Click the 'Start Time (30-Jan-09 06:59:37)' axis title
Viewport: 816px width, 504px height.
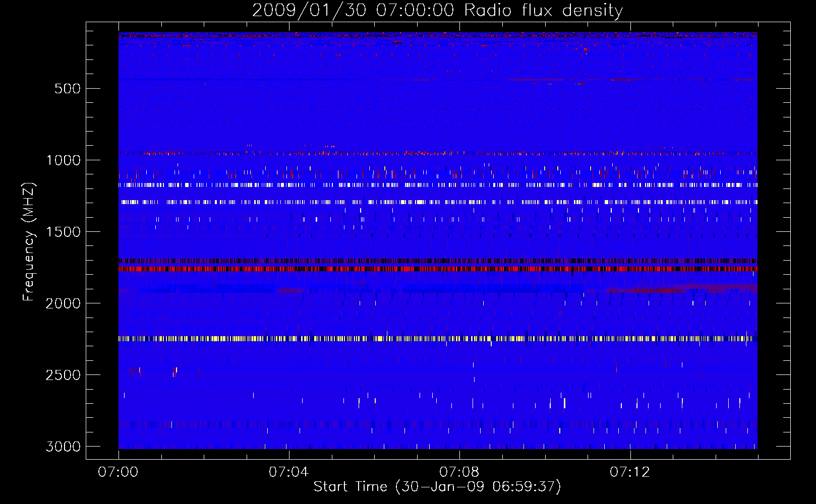coord(437,487)
